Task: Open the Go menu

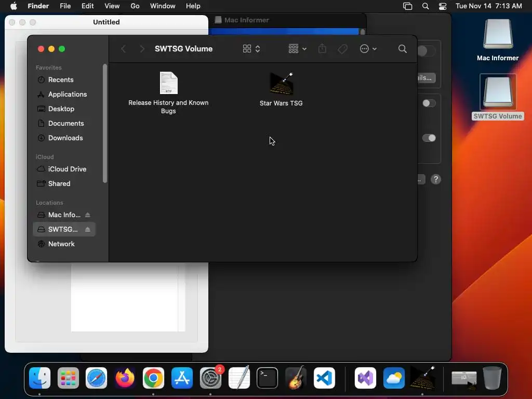Action: [x=135, y=6]
